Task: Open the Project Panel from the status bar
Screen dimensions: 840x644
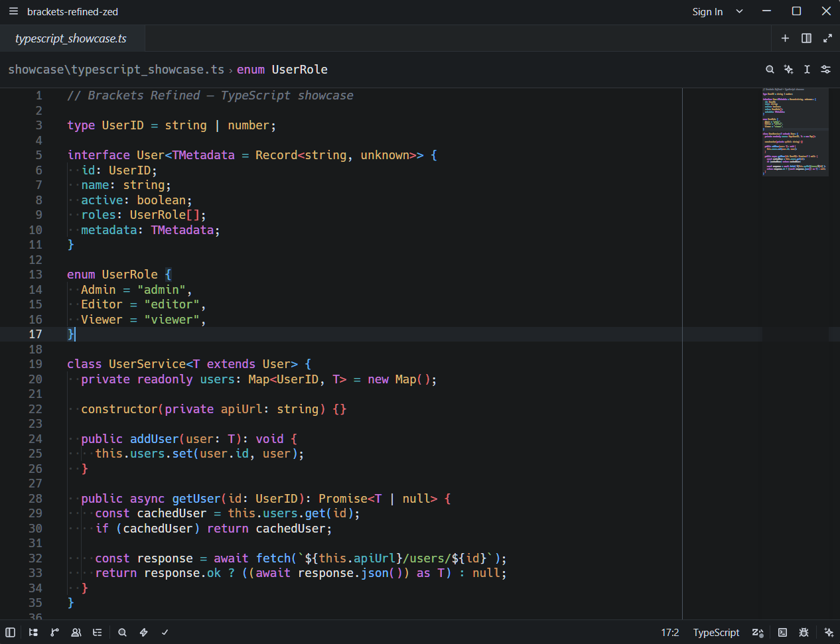Action: click(x=33, y=633)
